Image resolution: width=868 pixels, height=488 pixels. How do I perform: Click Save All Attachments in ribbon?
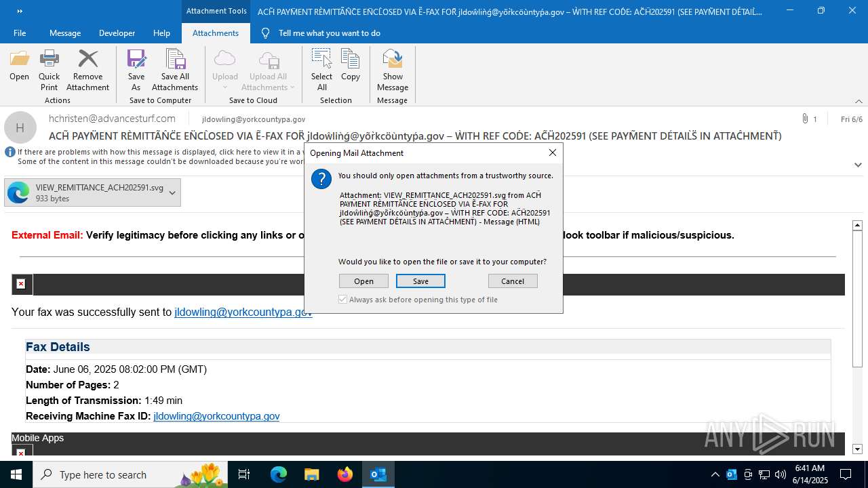coord(175,70)
